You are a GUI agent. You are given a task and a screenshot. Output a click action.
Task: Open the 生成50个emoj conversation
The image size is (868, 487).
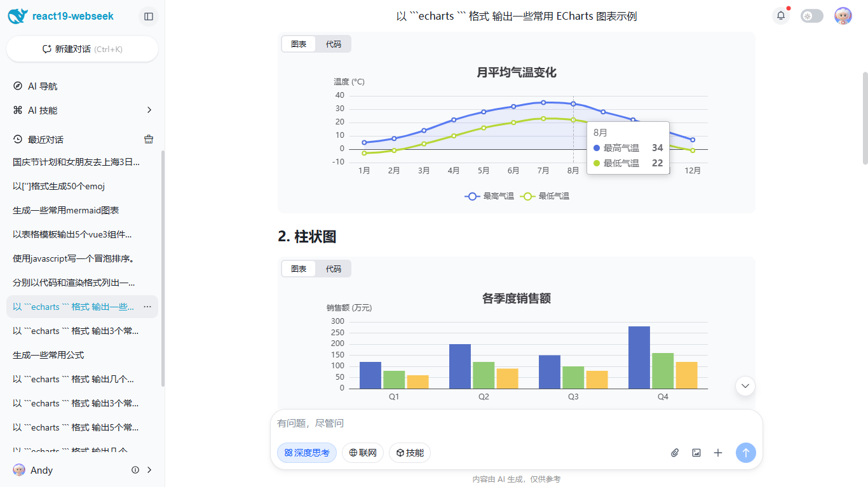[x=83, y=186]
